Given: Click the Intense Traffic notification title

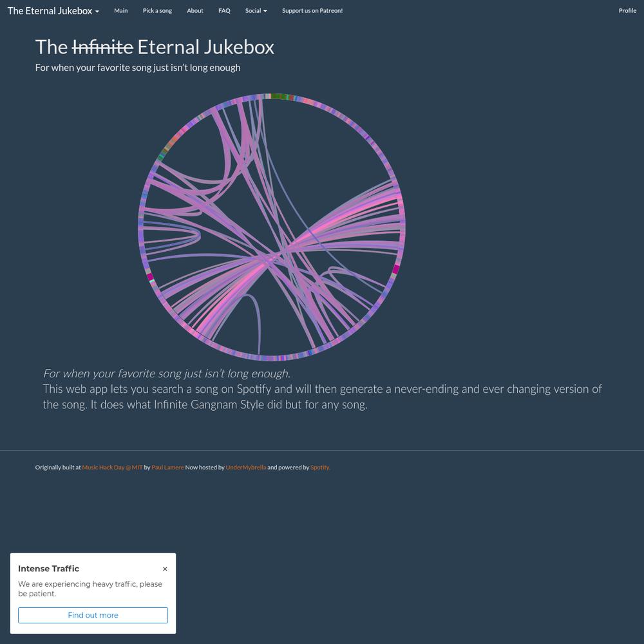Looking at the screenshot, I should 48,569.
